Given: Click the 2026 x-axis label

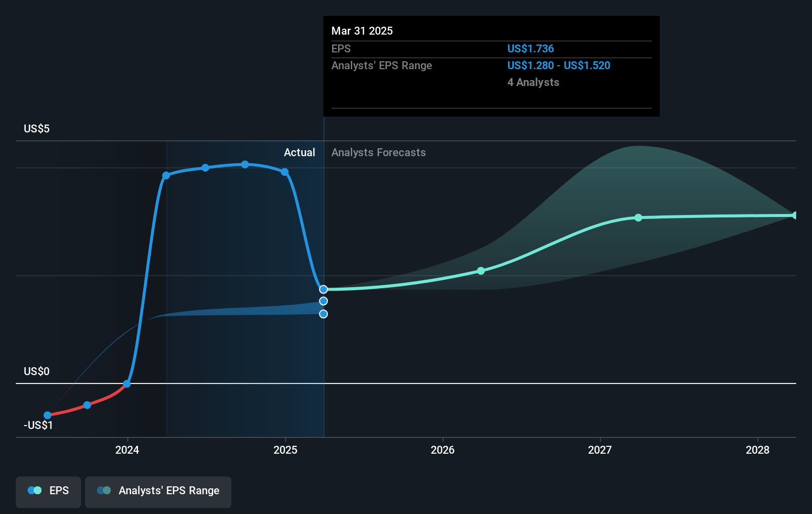Looking at the screenshot, I should pyautogui.click(x=443, y=450).
